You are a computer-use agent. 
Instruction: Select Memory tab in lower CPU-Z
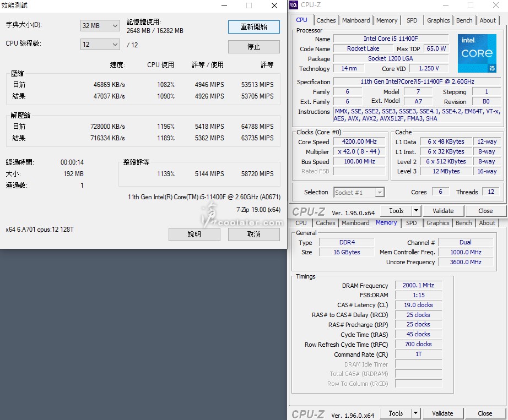(x=386, y=222)
